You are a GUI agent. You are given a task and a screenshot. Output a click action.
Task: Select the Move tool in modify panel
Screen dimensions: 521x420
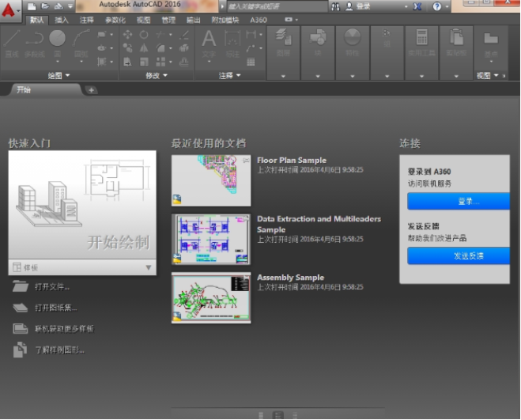pos(127,34)
